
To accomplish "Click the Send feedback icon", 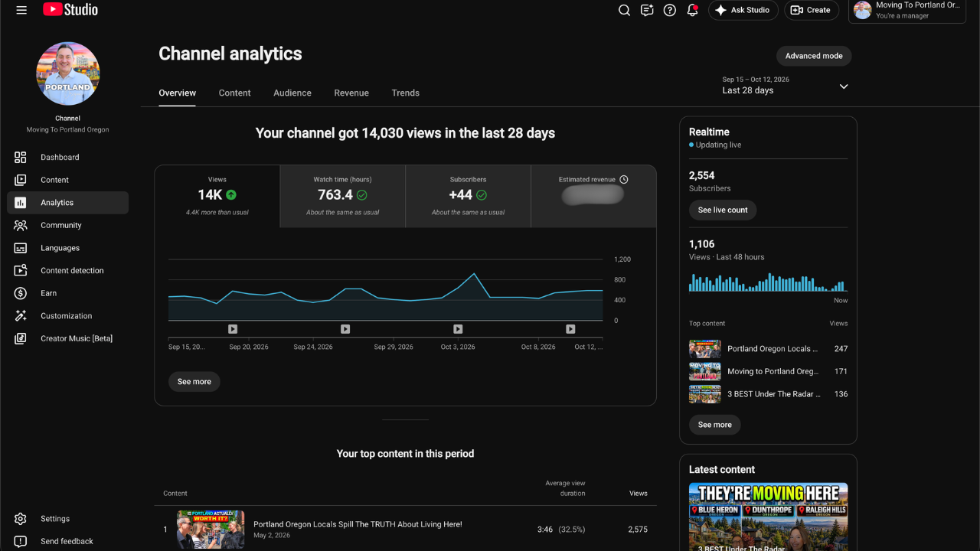I will pyautogui.click(x=21, y=541).
